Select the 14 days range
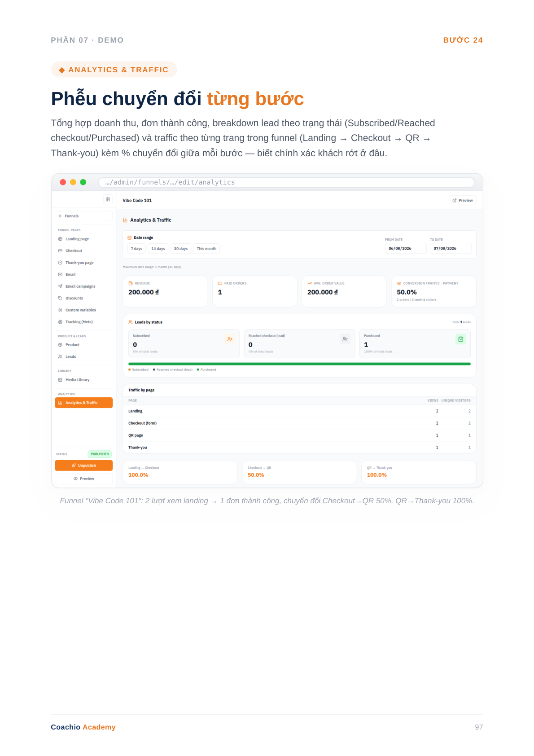Screen dimensions: 534x756 tap(158, 249)
